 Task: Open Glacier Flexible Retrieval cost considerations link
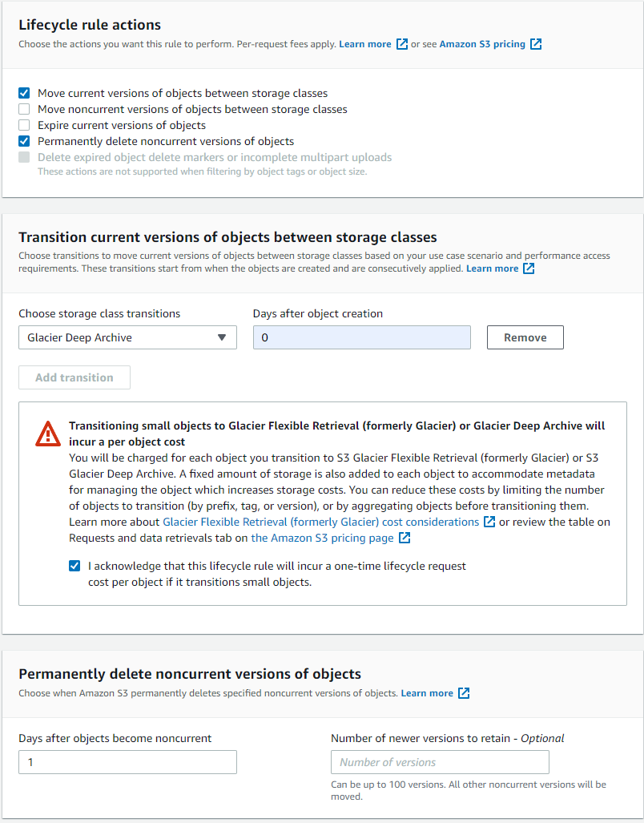click(320, 522)
